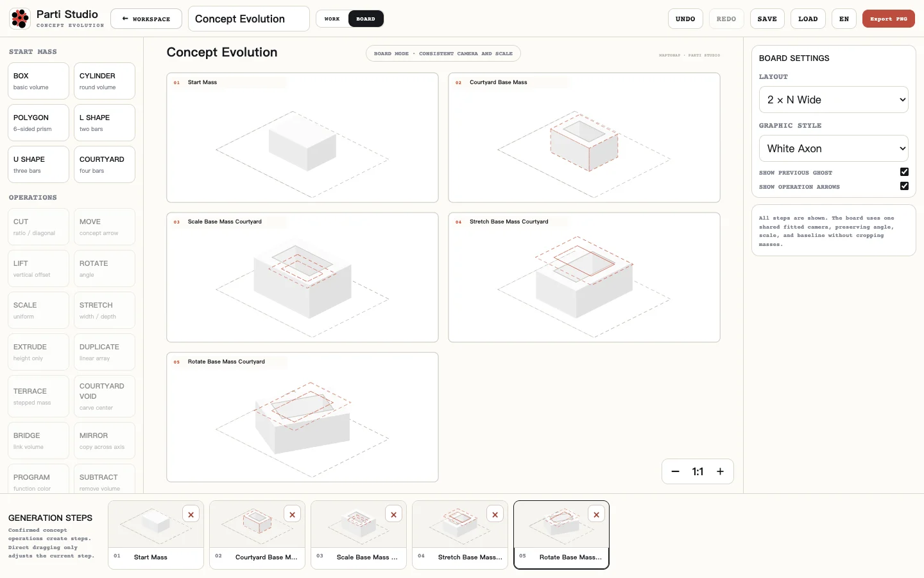Add an L Shape start mass
Image resolution: width=924 pixels, height=578 pixels.
(105, 123)
